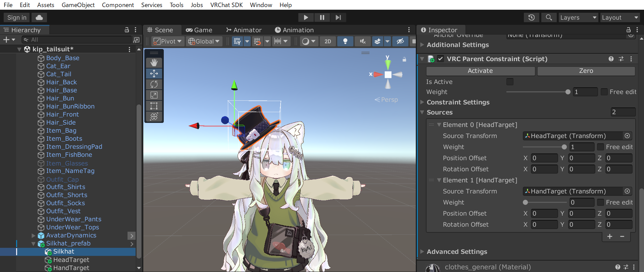Screen dimensions: 644x272
Task: Select the Rect tool
Action: [154, 106]
